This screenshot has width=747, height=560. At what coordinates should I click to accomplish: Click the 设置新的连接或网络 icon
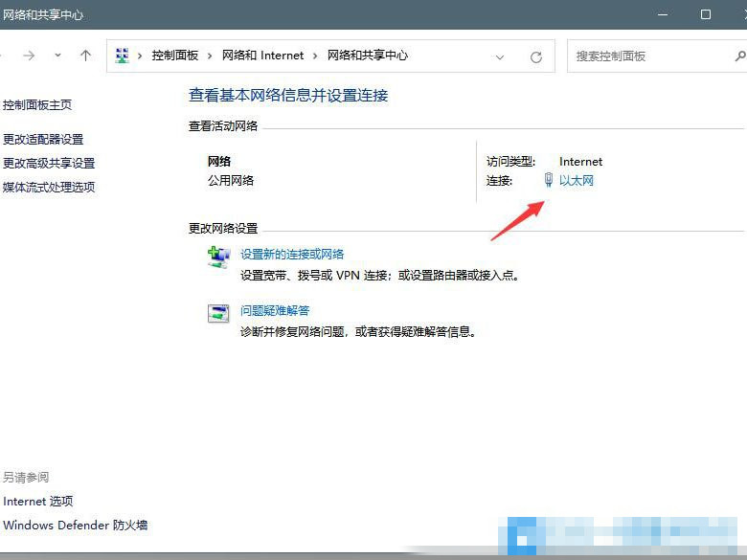coord(218,257)
